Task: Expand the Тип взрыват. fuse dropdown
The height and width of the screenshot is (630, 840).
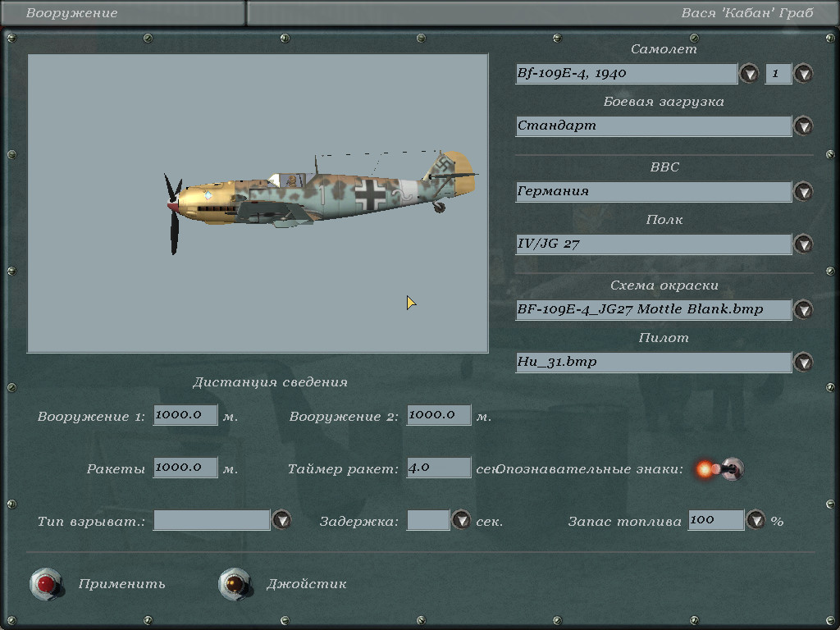Action: click(281, 520)
